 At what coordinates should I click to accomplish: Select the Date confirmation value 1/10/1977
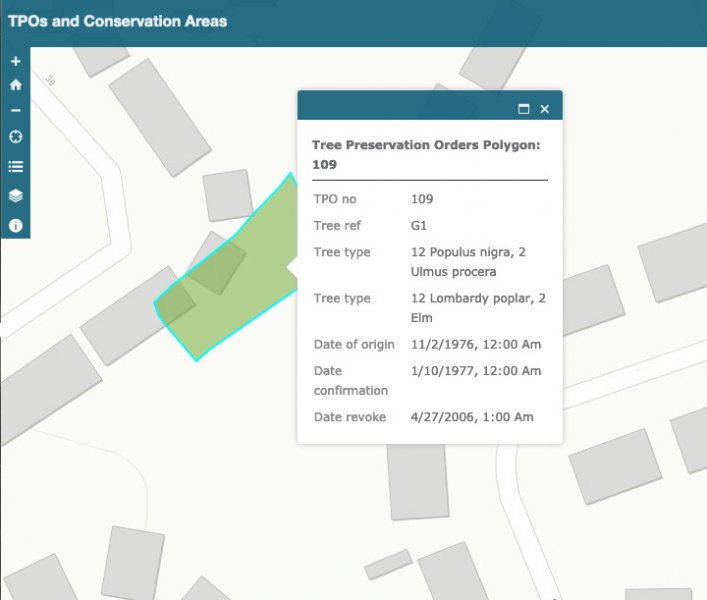coord(476,371)
